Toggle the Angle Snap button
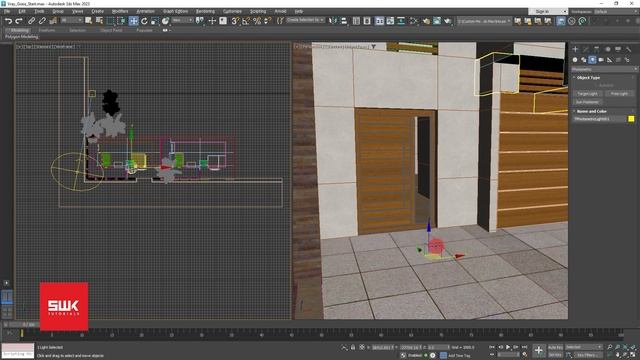This screenshot has width=640, height=360. click(x=246, y=21)
